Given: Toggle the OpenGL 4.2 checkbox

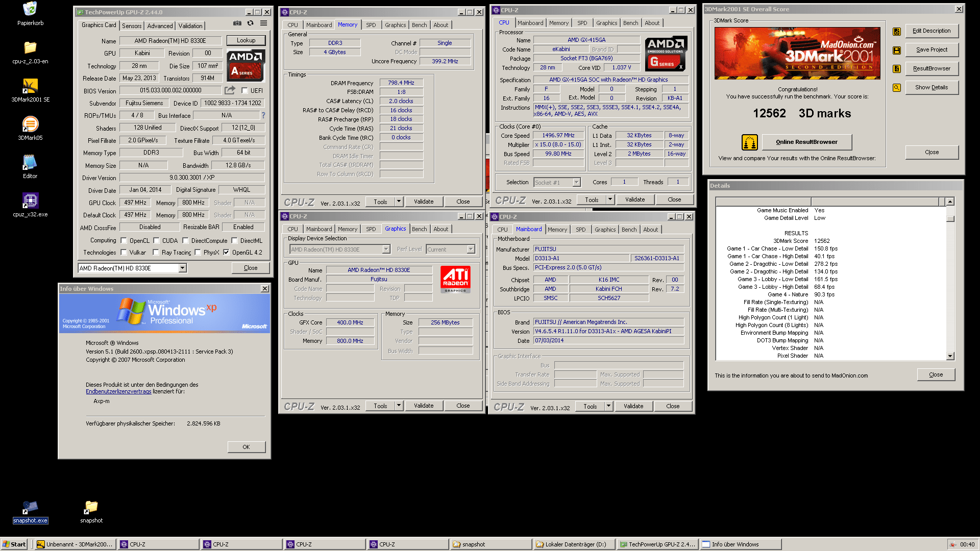Looking at the screenshot, I should 226,252.
